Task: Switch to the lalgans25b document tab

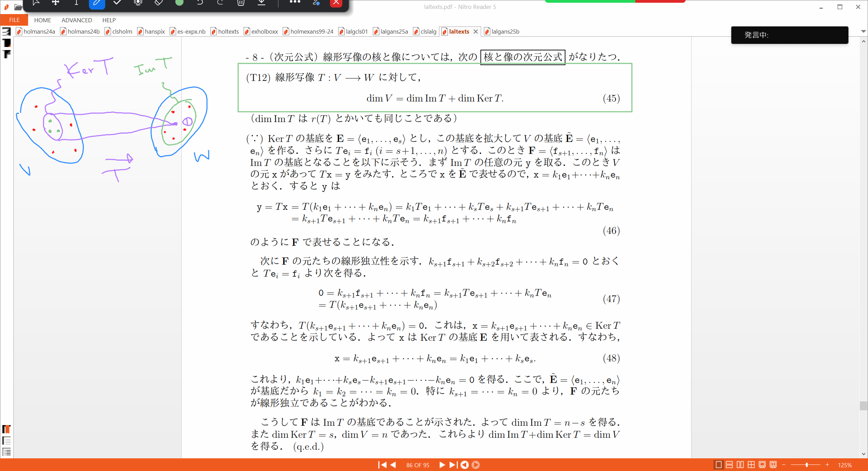Action: tap(502, 32)
